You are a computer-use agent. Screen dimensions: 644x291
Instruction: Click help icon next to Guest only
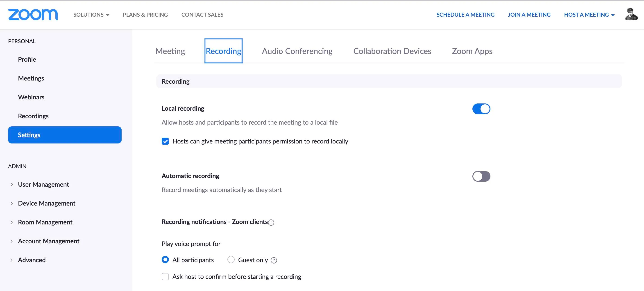(x=274, y=260)
